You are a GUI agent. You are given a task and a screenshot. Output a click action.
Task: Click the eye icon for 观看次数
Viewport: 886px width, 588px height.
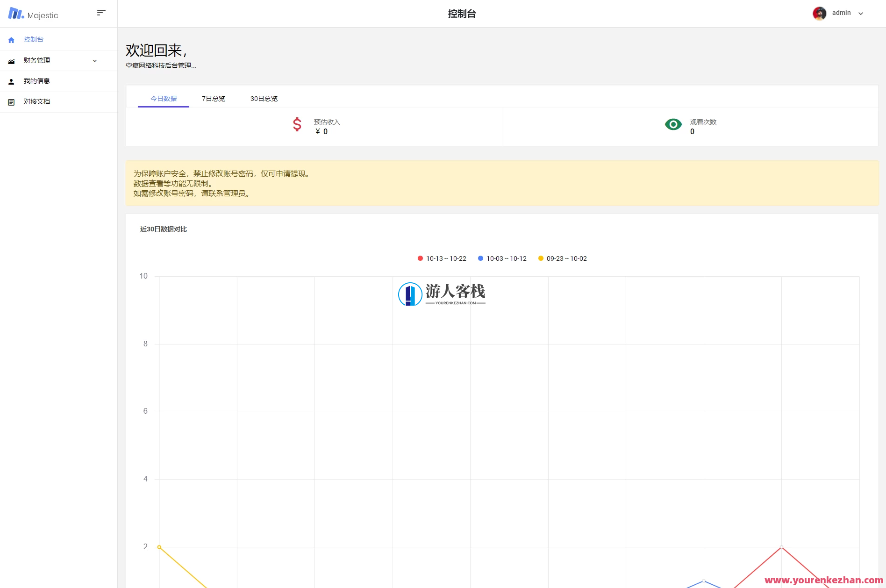[x=673, y=124]
